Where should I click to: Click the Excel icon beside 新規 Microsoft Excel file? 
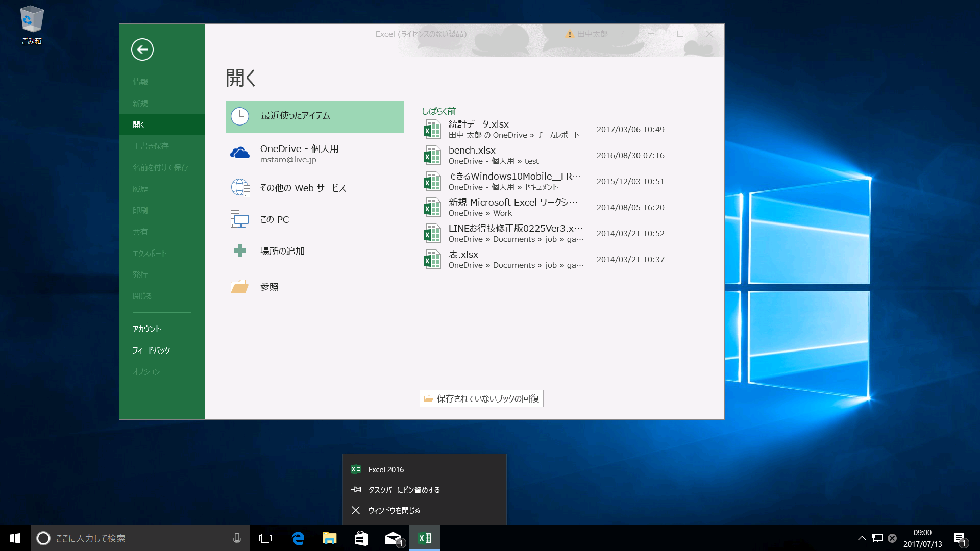432,207
